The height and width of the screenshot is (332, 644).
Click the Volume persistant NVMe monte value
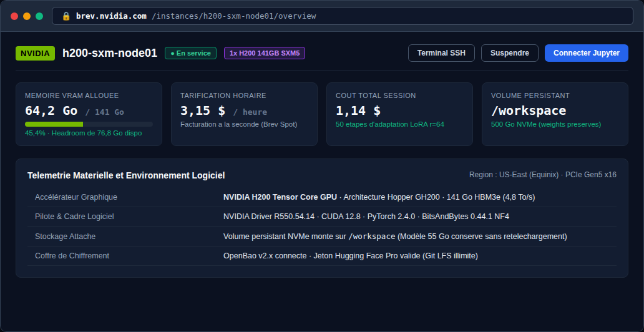[395, 237]
